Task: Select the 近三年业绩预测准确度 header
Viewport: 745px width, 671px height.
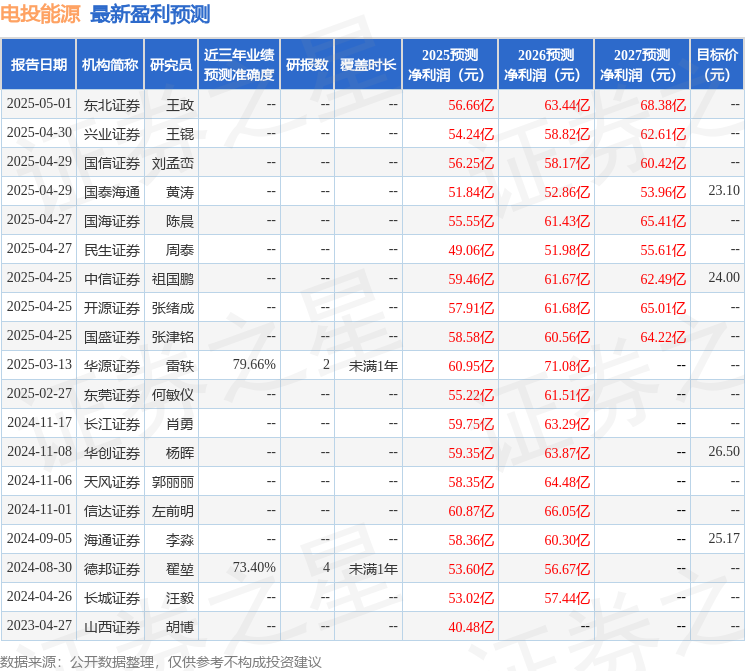Action: 239,65
